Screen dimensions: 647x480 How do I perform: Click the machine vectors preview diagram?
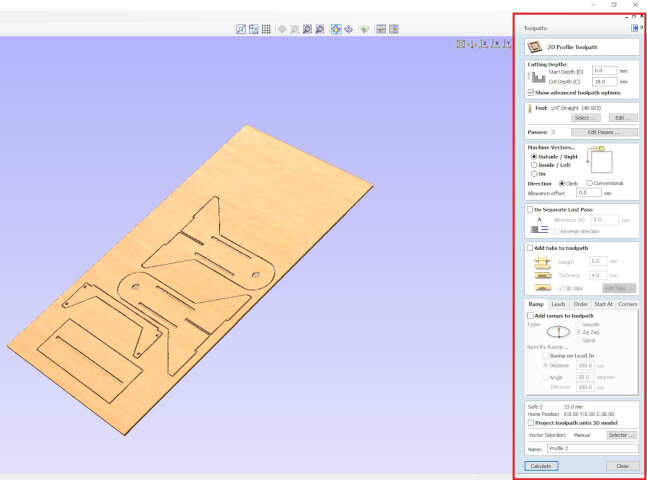click(600, 159)
